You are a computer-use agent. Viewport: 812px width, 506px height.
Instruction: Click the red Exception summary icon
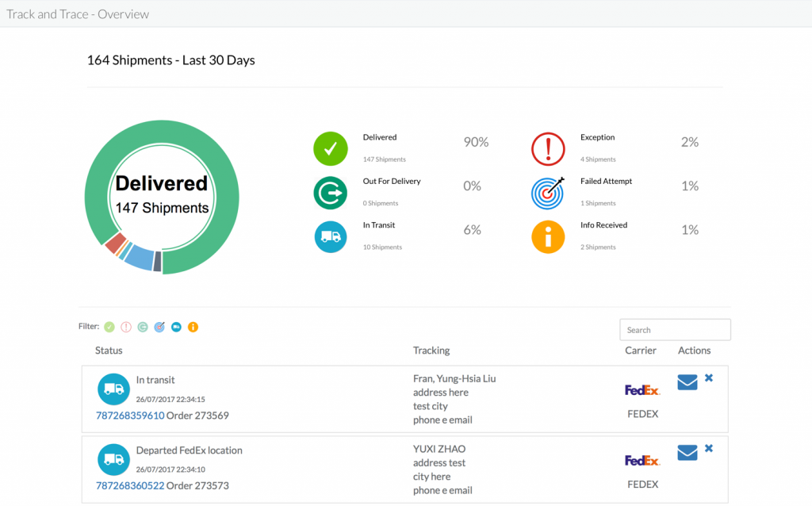click(x=548, y=148)
